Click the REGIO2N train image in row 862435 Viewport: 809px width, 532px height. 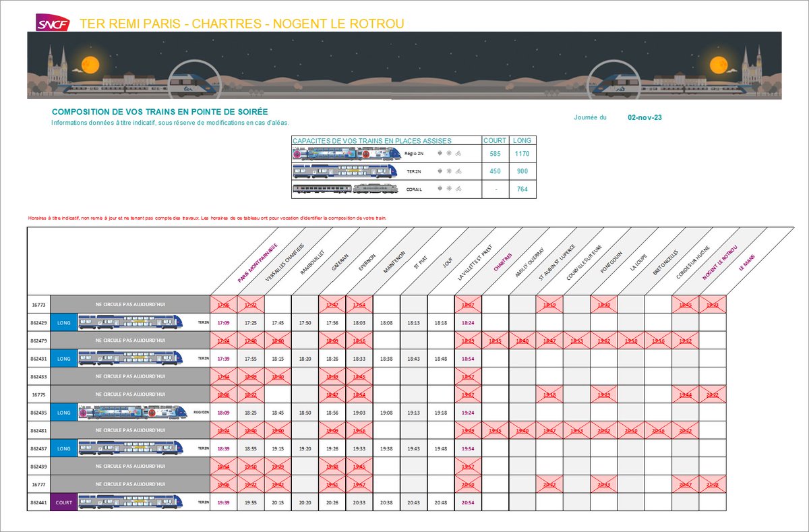coord(131,412)
